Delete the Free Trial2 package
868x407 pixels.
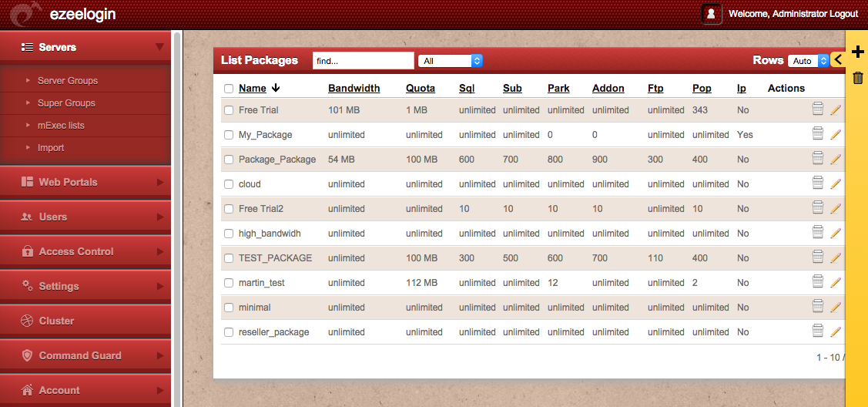(818, 207)
